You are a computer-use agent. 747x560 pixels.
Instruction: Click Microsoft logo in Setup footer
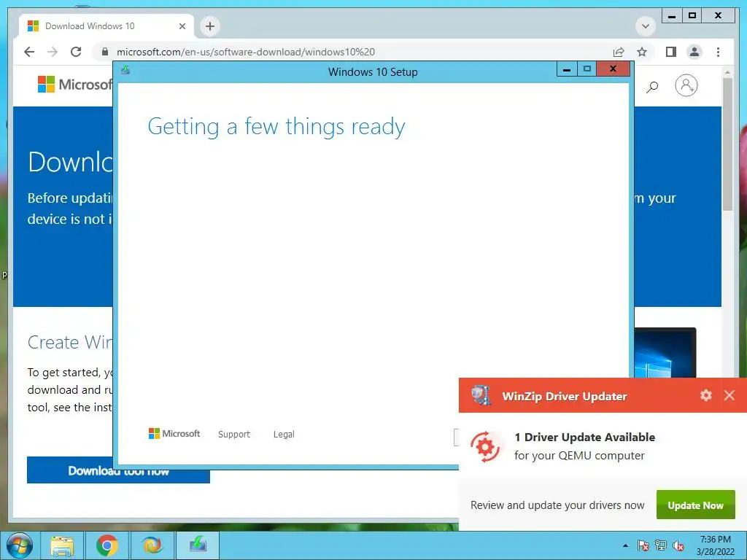[x=174, y=434]
